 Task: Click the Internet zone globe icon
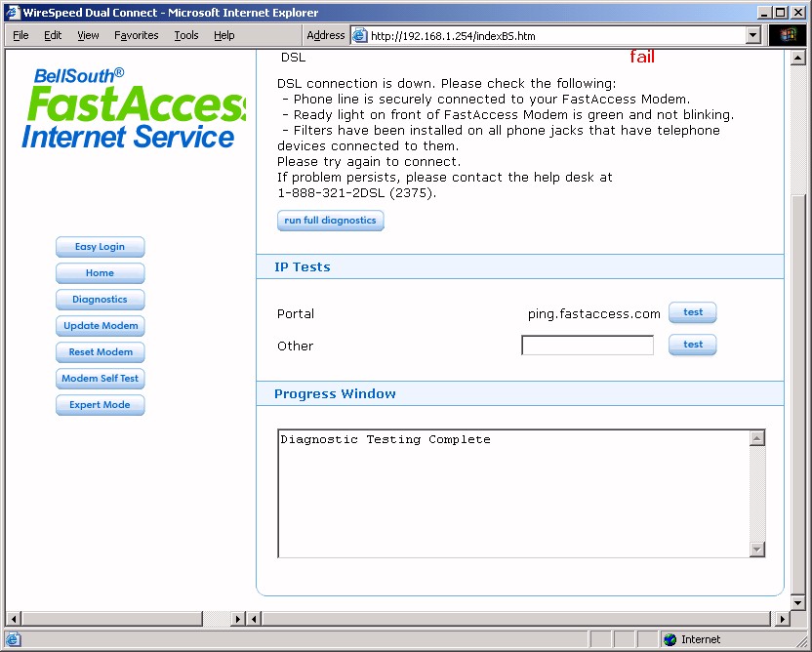[670, 639]
